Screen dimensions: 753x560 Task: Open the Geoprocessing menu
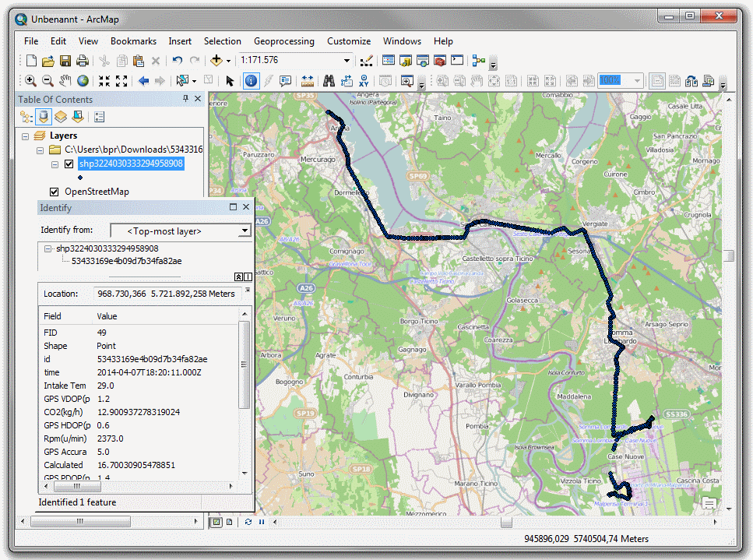pyautogui.click(x=284, y=41)
